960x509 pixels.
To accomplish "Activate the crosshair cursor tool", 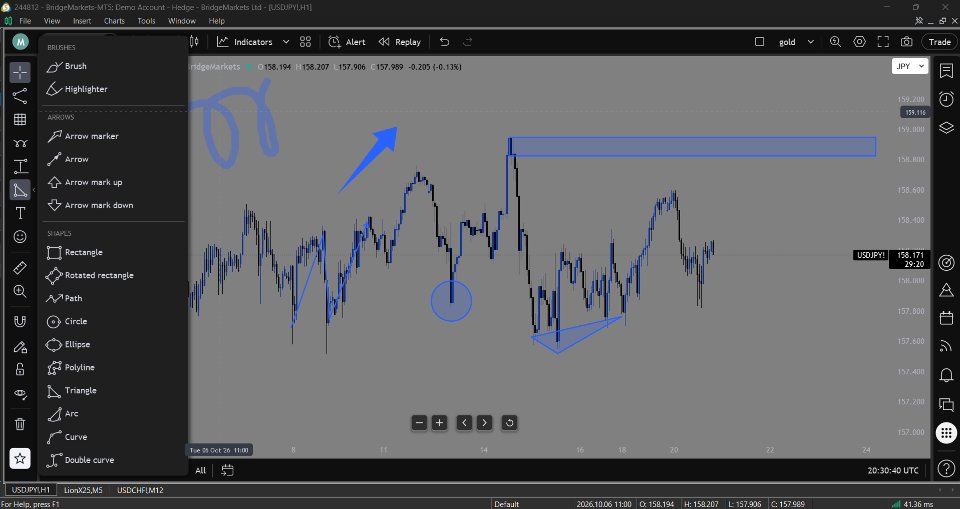I will click(x=20, y=72).
